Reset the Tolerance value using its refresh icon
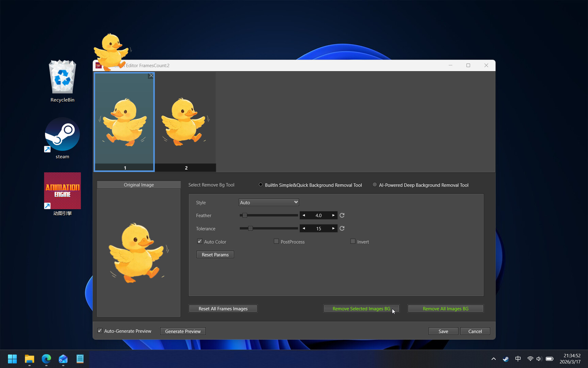Viewport: 588px width, 368px height. click(342, 228)
